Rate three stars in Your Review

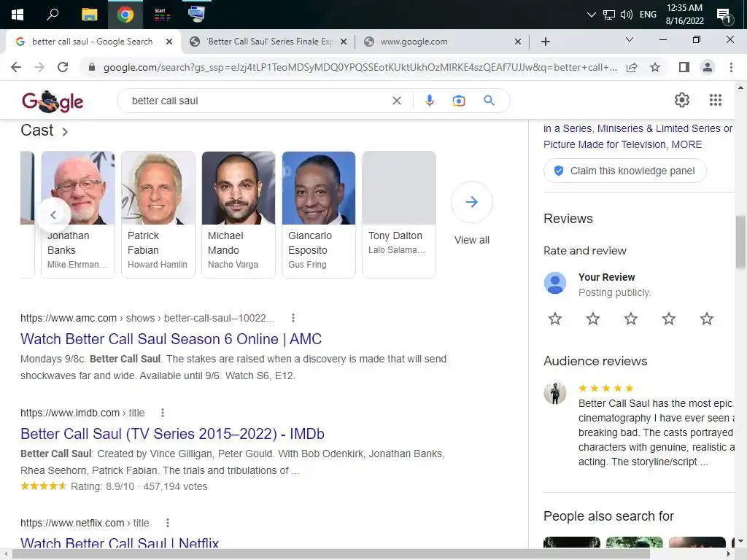[x=631, y=319]
